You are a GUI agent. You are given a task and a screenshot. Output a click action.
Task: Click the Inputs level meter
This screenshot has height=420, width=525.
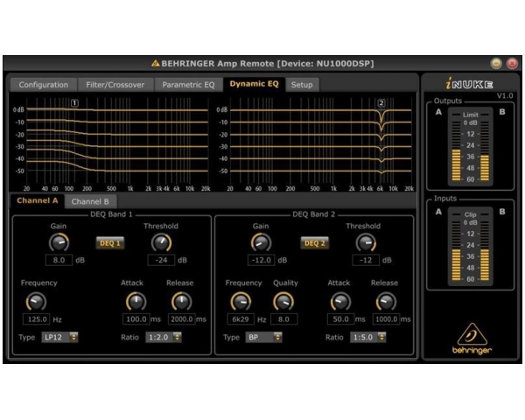click(470, 246)
